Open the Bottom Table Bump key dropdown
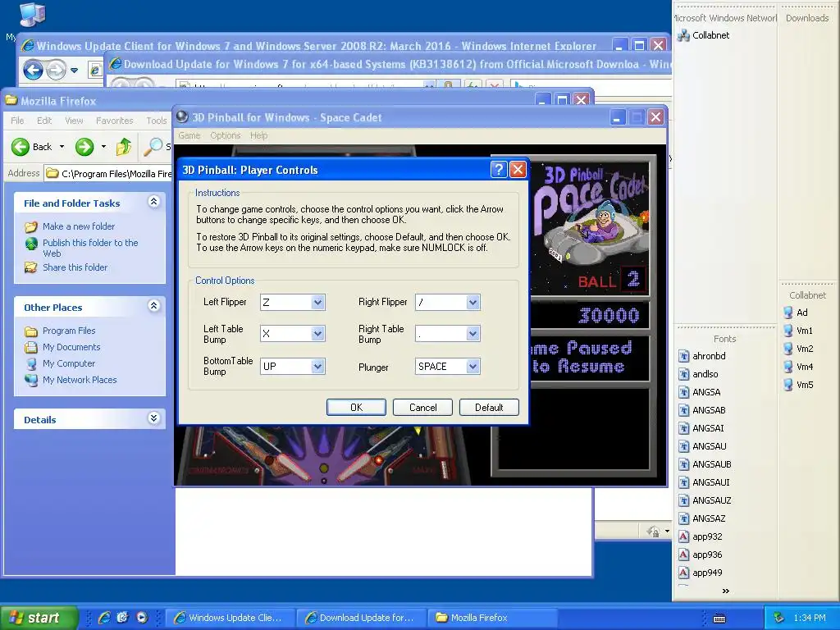This screenshot has height=630, width=840. [x=317, y=367]
